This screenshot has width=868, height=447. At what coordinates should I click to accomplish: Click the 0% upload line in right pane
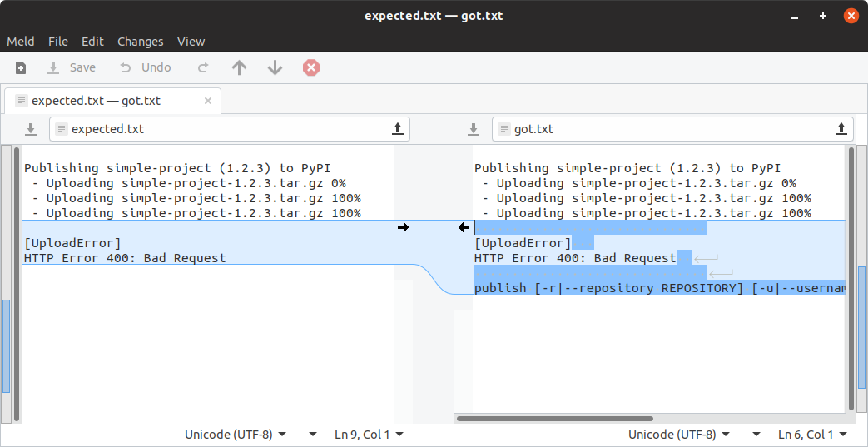[x=639, y=183]
